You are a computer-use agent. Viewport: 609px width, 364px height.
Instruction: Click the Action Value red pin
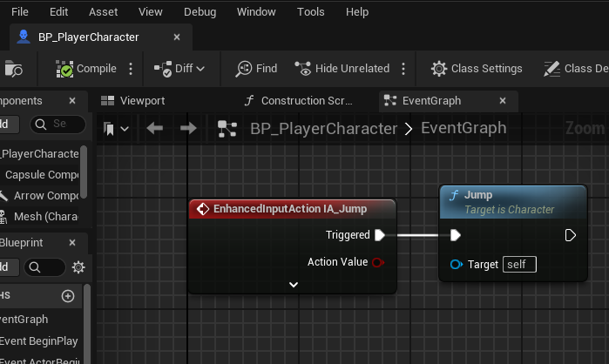[x=378, y=262]
